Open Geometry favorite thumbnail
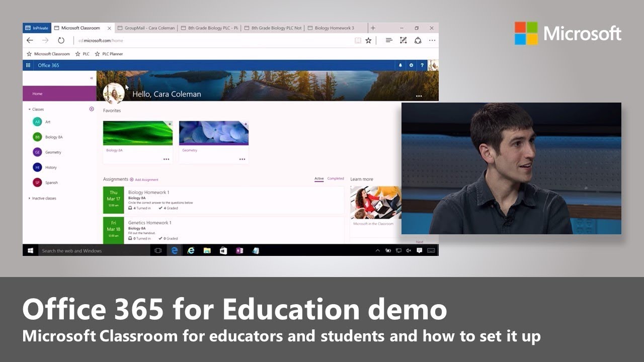This screenshot has width=644, height=362. click(214, 133)
